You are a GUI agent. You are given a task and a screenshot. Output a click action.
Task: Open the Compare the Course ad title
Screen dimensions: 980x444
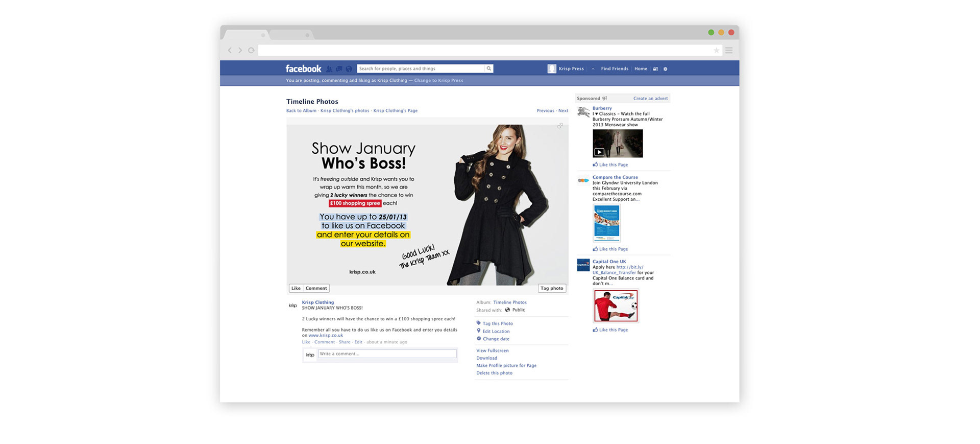tap(615, 177)
